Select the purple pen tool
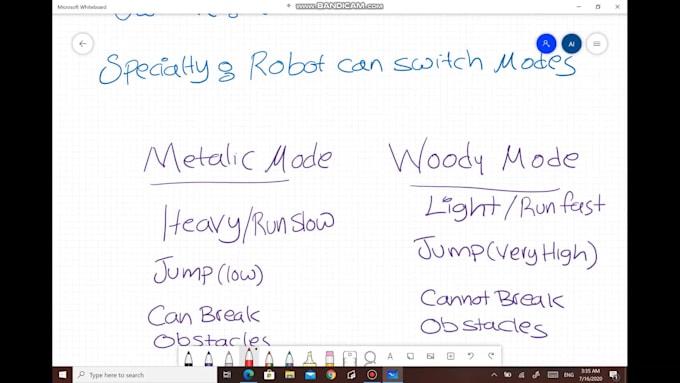The height and width of the screenshot is (383, 680). [x=209, y=358]
